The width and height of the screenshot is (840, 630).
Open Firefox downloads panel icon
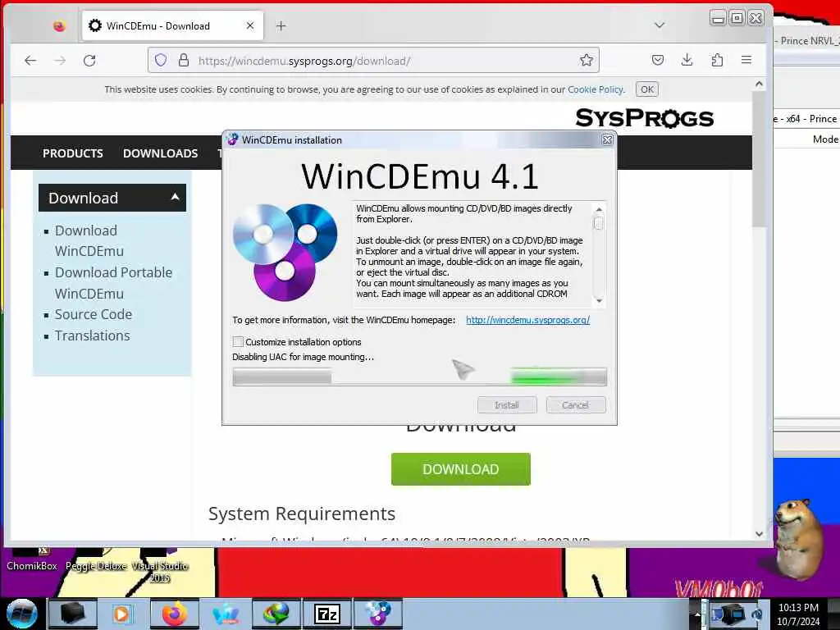pos(687,60)
